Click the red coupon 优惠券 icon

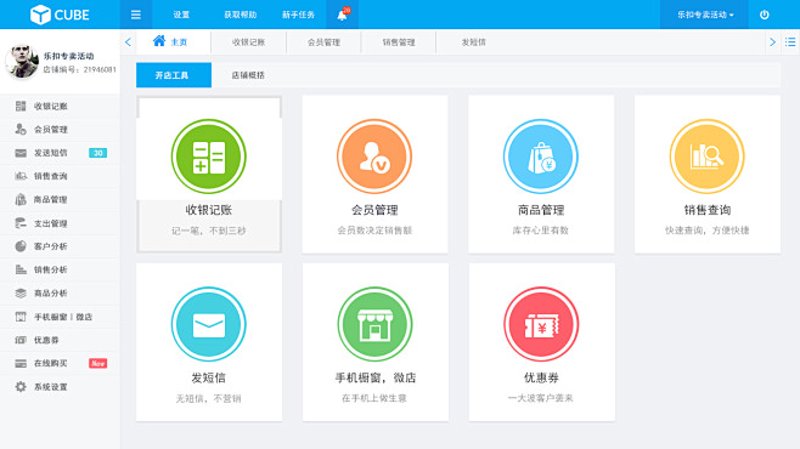pyautogui.click(x=541, y=324)
